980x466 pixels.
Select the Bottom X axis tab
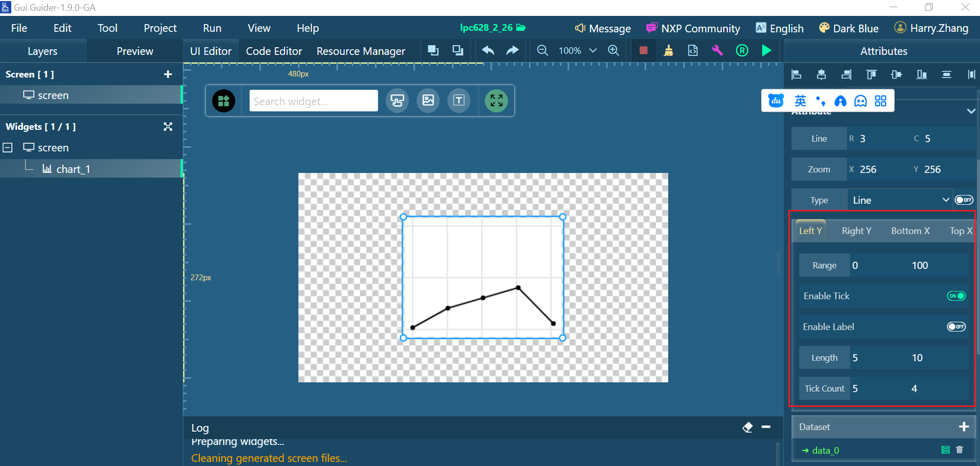coord(910,231)
